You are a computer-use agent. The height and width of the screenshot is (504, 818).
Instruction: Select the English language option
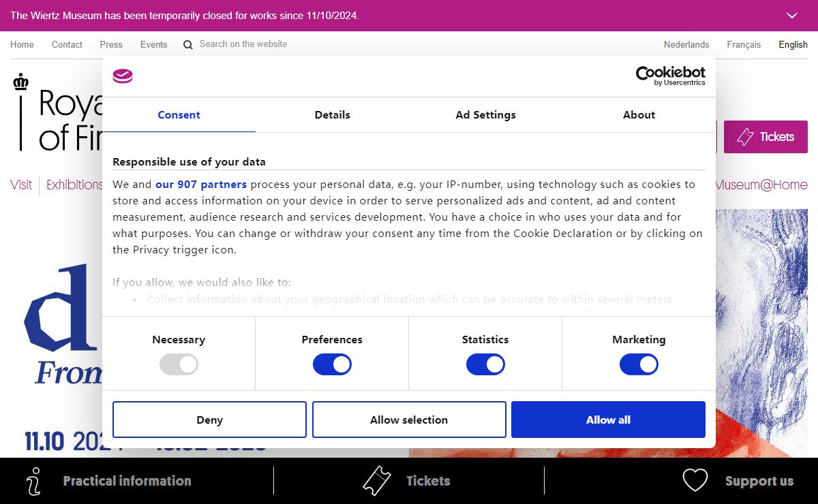tap(793, 45)
